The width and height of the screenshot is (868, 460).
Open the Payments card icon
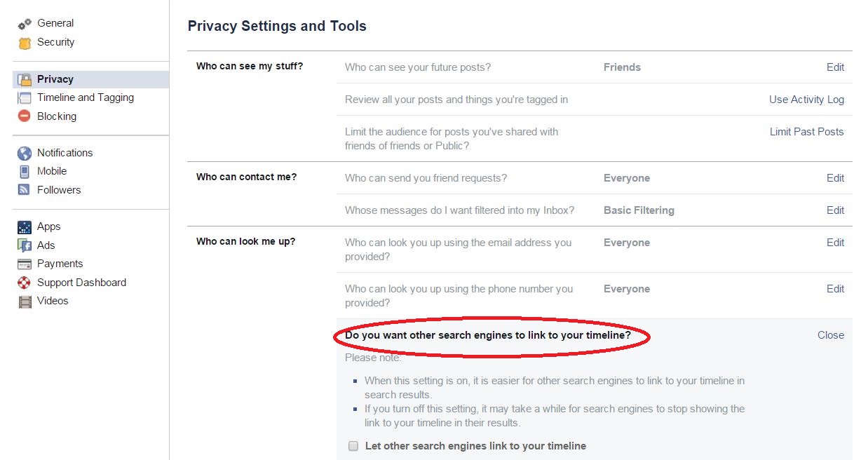click(25, 264)
